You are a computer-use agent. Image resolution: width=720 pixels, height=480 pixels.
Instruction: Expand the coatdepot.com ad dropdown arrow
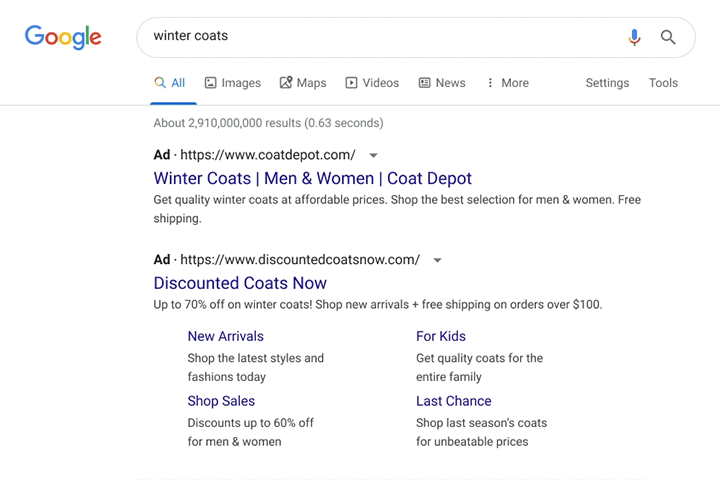[373, 155]
